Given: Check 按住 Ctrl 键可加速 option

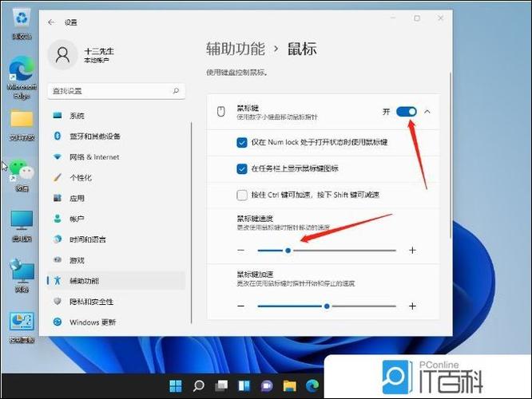Looking at the screenshot, I should tap(242, 195).
